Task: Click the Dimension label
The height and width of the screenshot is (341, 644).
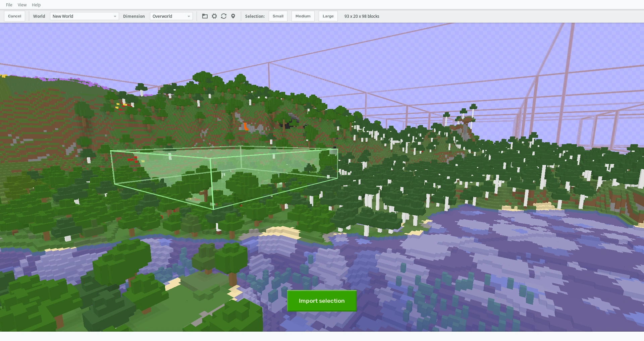Action: [134, 16]
